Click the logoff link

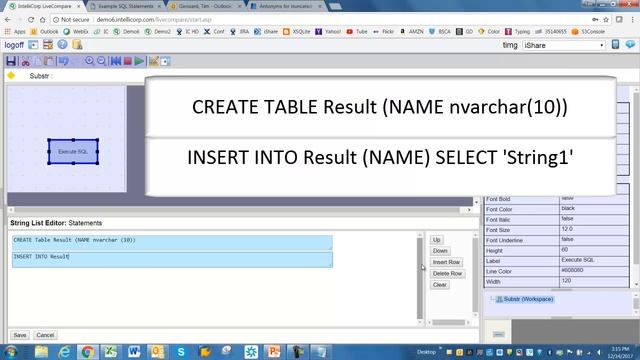click(14, 45)
